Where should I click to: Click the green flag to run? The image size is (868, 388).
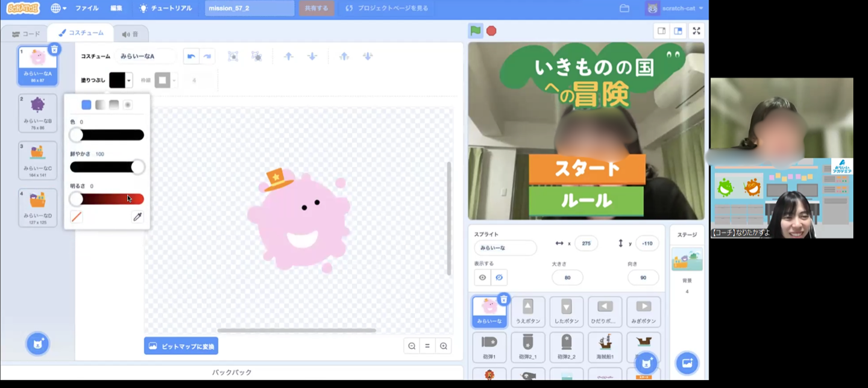(x=476, y=31)
